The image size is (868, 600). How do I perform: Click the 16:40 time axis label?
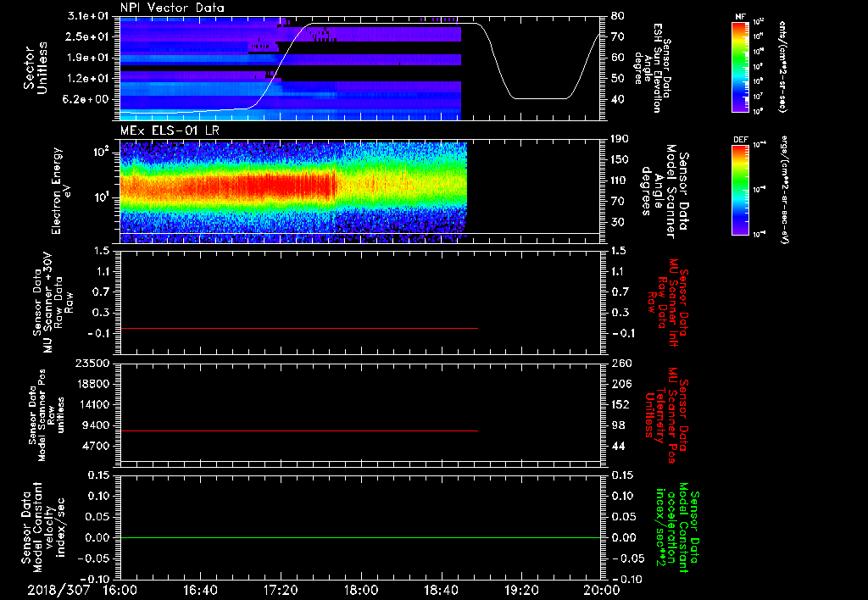click(200, 590)
